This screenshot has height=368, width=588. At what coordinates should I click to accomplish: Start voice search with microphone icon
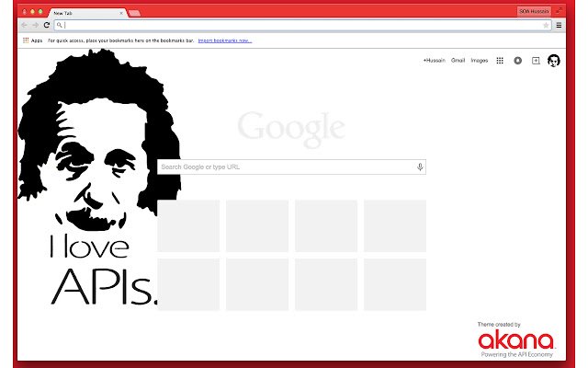coord(420,167)
